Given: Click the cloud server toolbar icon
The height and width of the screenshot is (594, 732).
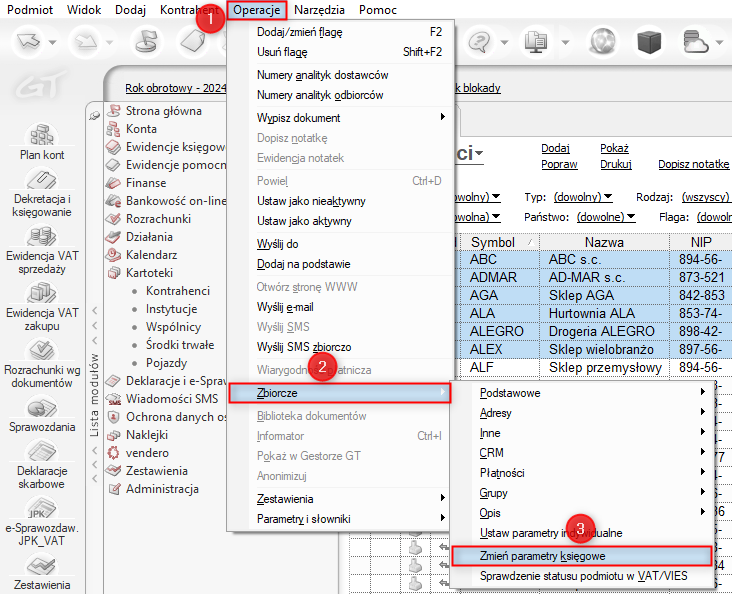Looking at the screenshot, I should (x=696, y=42).
